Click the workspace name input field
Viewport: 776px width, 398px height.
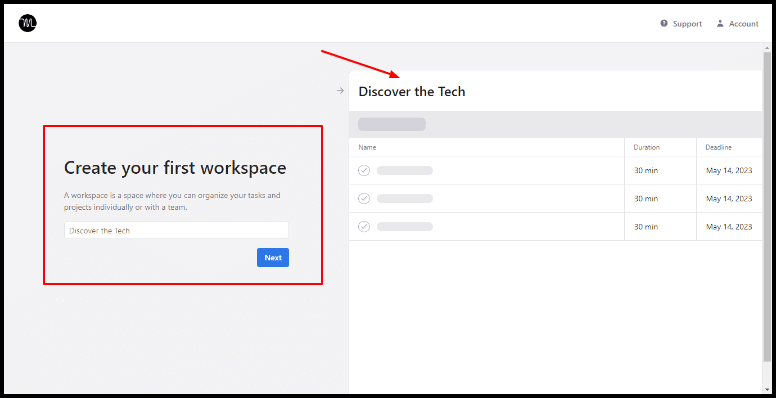click(176, 230)
